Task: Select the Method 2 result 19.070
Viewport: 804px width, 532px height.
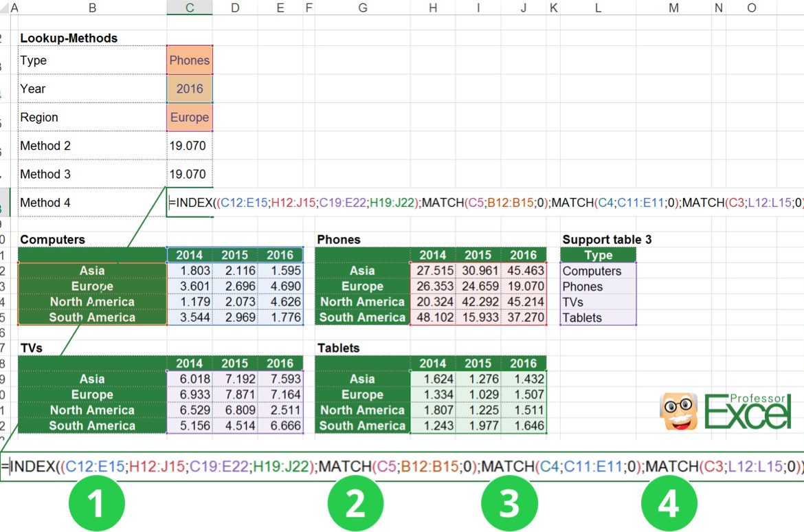Action: [x=190, y=145]
